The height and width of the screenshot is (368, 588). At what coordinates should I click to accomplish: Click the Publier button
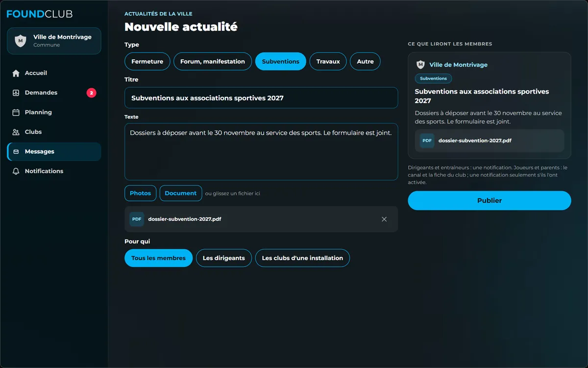pyautogui.click(x=490, y=201)
